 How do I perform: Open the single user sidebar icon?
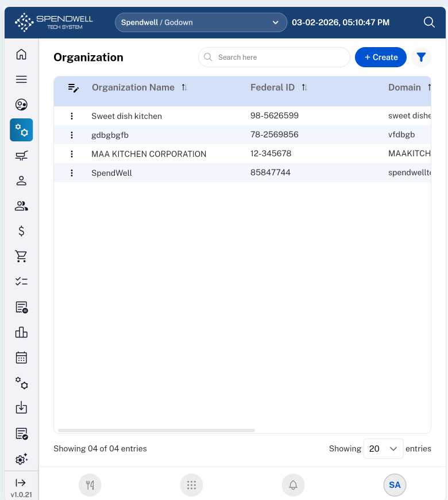[x=21, y=180]
